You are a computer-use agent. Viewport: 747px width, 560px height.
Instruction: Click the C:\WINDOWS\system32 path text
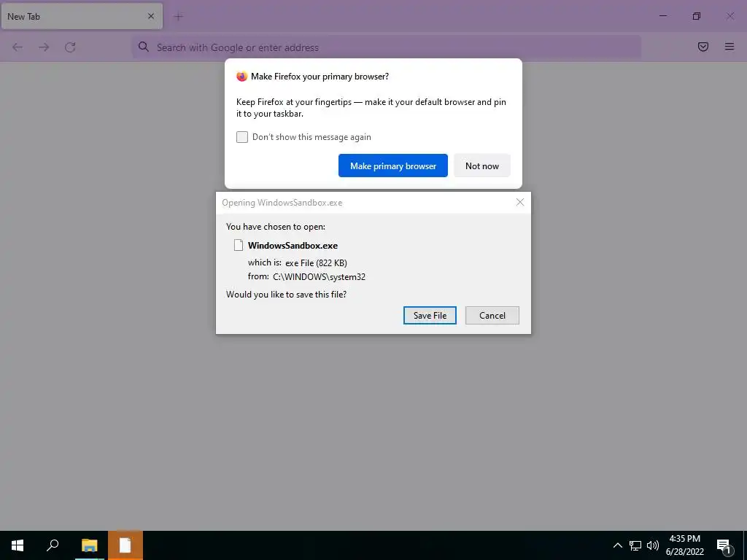coord(320,277)
